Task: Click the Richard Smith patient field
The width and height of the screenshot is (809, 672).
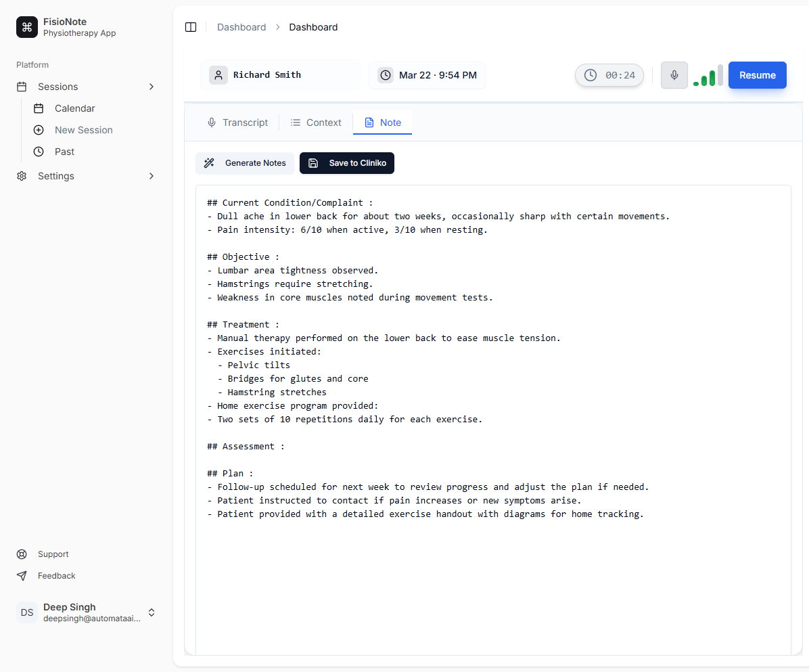Action: (280, 75)
